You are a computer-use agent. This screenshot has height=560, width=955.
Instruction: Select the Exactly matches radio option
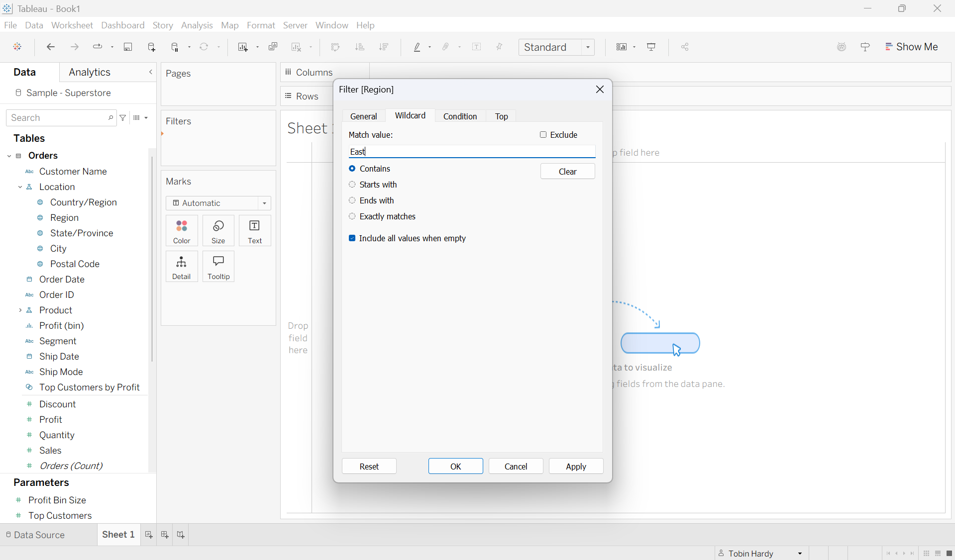click(x=352, y=216)
